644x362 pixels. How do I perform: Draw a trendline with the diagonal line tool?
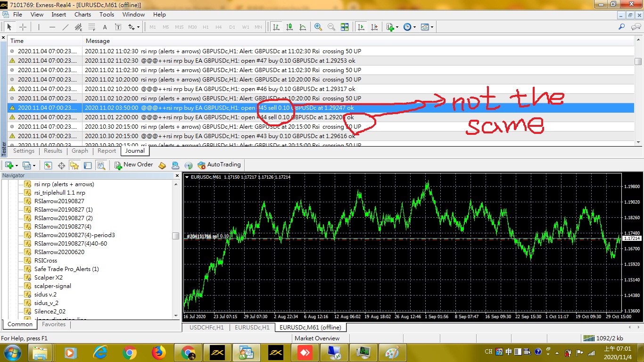[65, 27]
